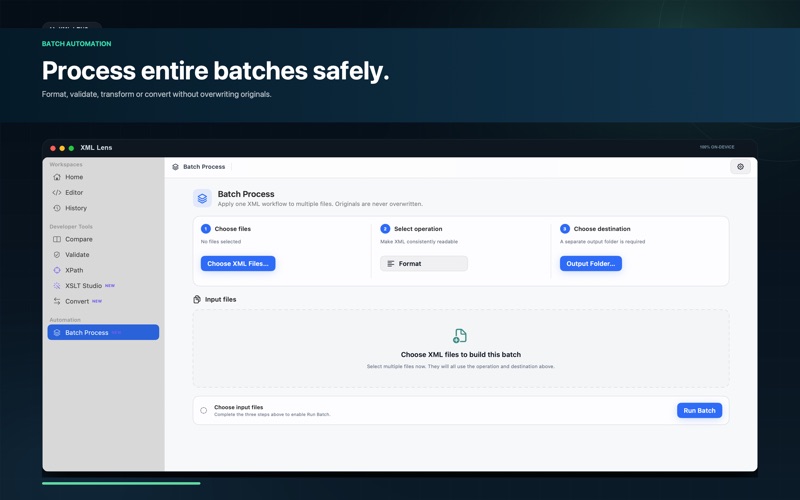Image resolution: width=800 pixels, height=500 pixels.
Task: Click the XSLT Studio sparkle icon
Action: (x=57, y=286)
